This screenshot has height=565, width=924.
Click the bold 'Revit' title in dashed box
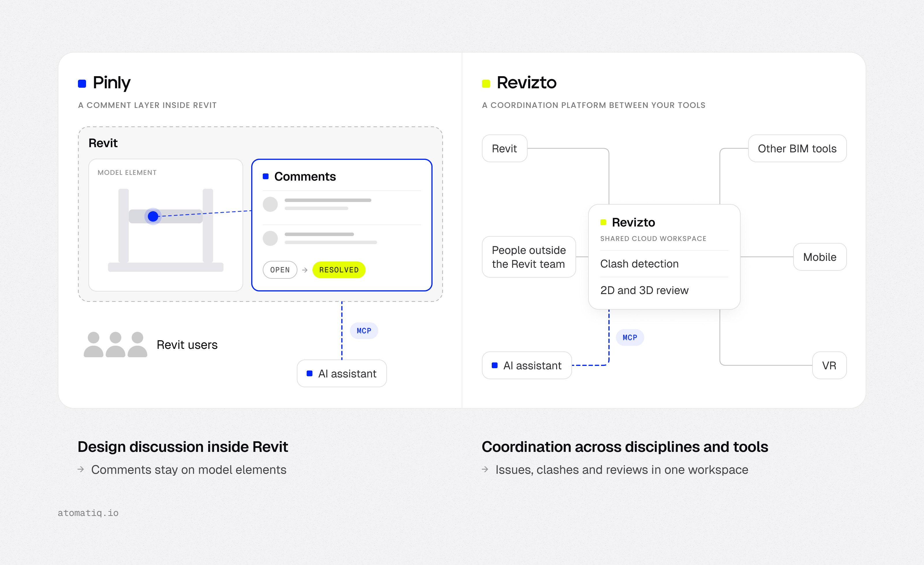(103, 143)
